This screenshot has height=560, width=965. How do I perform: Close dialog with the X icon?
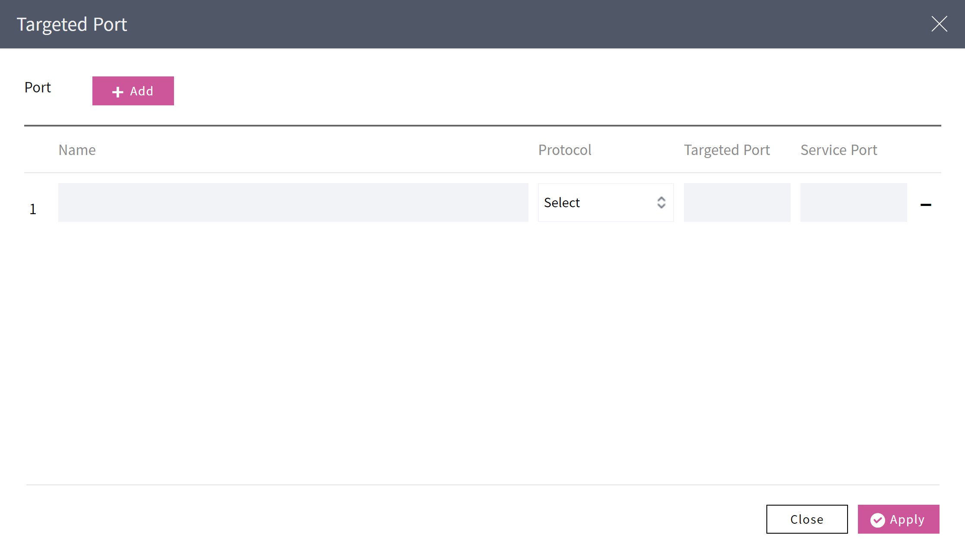(x=939, y=24)
